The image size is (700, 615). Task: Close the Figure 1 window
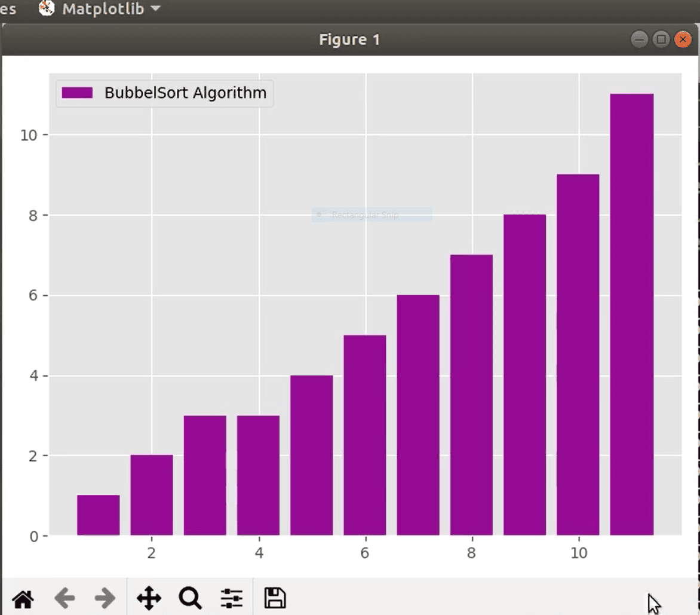682,40
